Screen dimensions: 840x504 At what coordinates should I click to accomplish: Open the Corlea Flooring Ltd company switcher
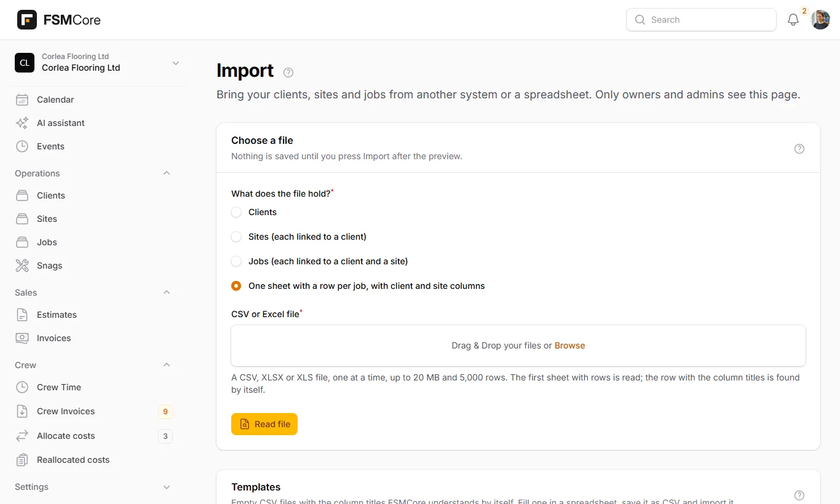click(x=98, y=63)
